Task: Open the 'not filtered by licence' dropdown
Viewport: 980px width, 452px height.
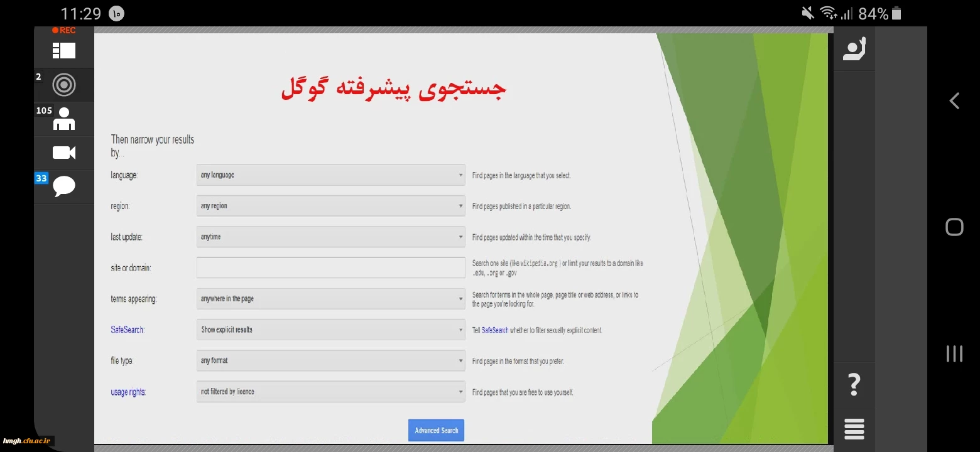Action: point(330,392)
